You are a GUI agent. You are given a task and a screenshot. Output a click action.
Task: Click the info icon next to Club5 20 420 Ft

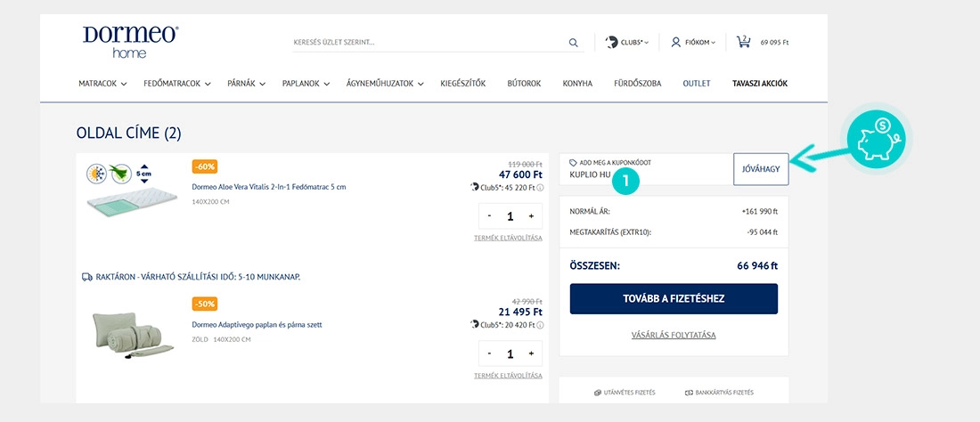coord(540,325)
